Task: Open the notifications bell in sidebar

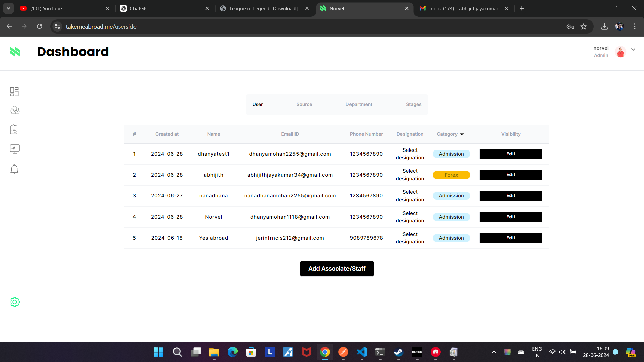Action: (14, 169)
